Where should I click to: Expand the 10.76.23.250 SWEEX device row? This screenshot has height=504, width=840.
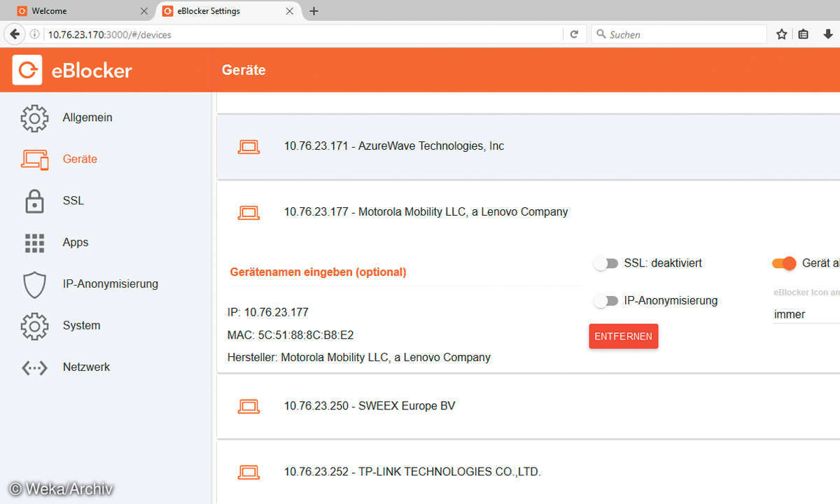[x=528, y=406]
